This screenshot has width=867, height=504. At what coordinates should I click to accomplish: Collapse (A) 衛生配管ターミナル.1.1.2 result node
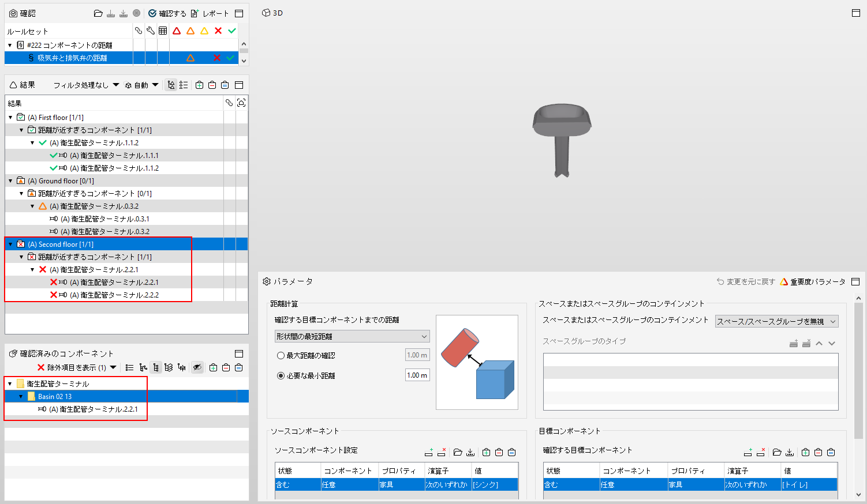32,142
